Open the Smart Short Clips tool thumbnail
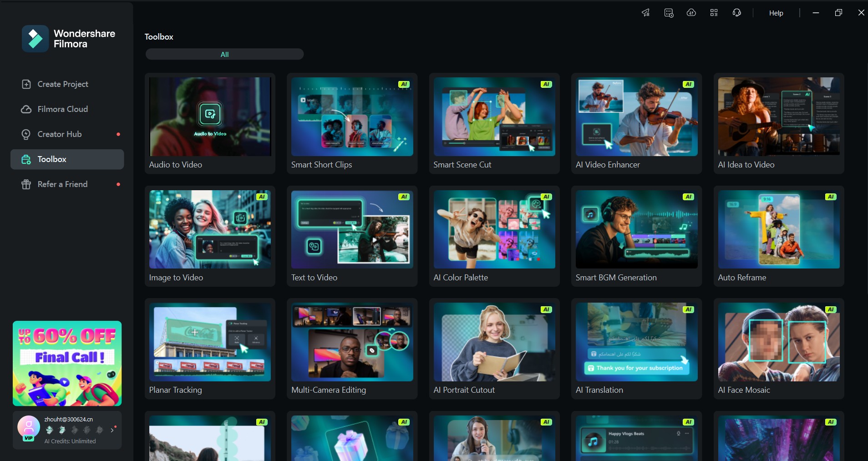The width and height of the screenshot is (868, 461). [x=352, y=117]
